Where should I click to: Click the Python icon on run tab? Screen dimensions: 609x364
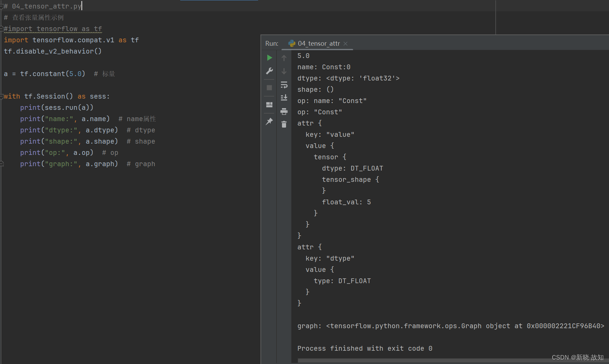click(x=292, y=43)
